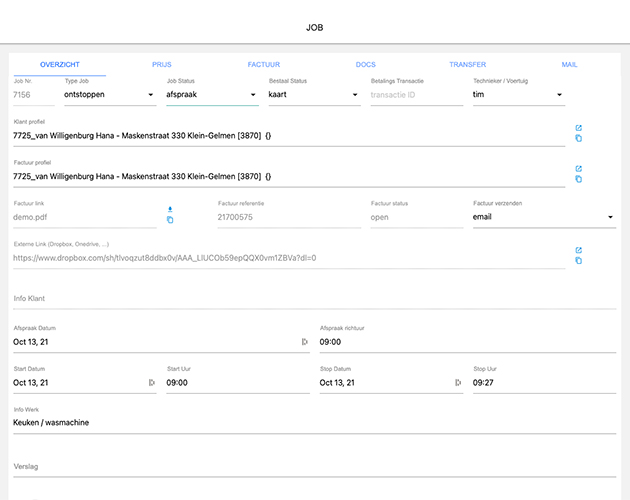
Task: Open the Start Datum date picker
Action: (x=152, y=382)
